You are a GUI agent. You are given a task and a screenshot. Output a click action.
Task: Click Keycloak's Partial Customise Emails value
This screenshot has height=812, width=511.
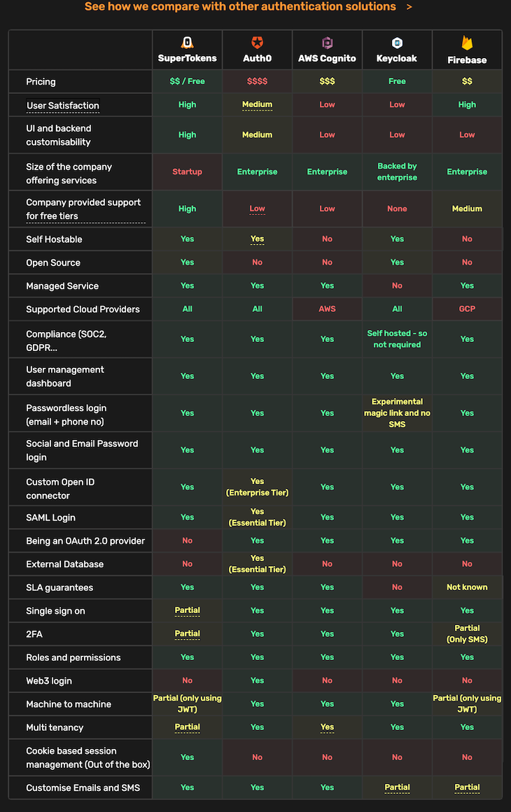point(397,787)
